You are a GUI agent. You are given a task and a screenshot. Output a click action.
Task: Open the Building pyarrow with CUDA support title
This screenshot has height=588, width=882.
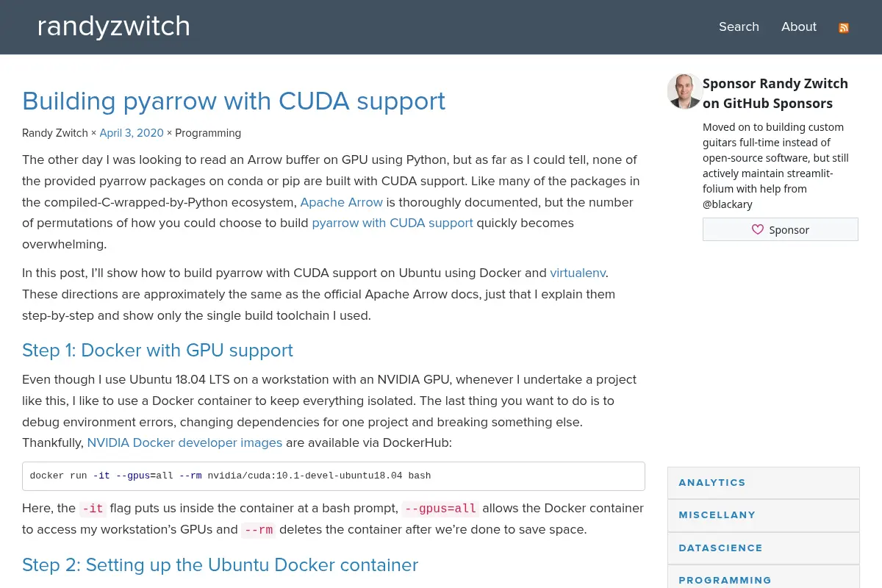[x=234, y=101]
